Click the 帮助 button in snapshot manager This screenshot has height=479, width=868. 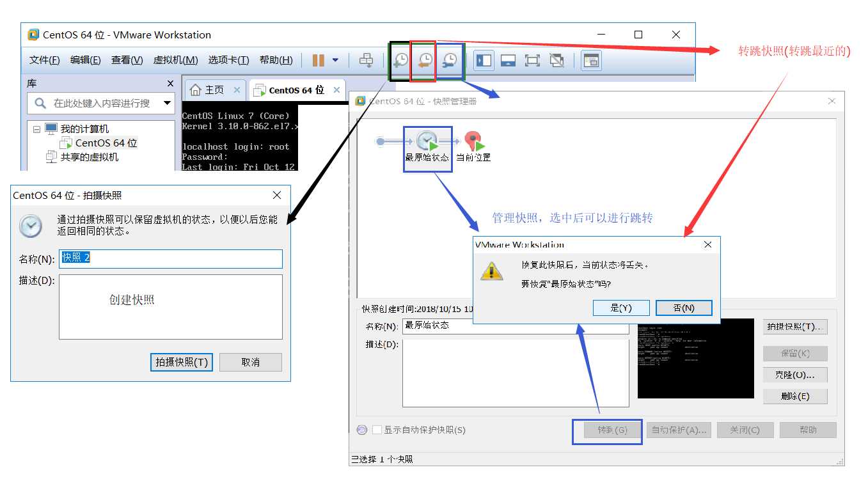pyautogui.click(x=808, y=430)
